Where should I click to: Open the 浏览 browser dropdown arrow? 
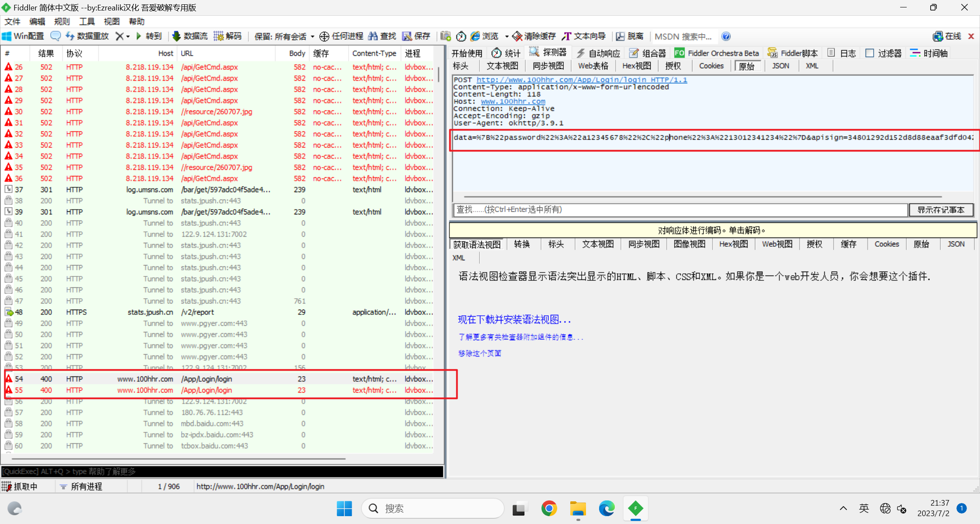click(x=507, y=36)
